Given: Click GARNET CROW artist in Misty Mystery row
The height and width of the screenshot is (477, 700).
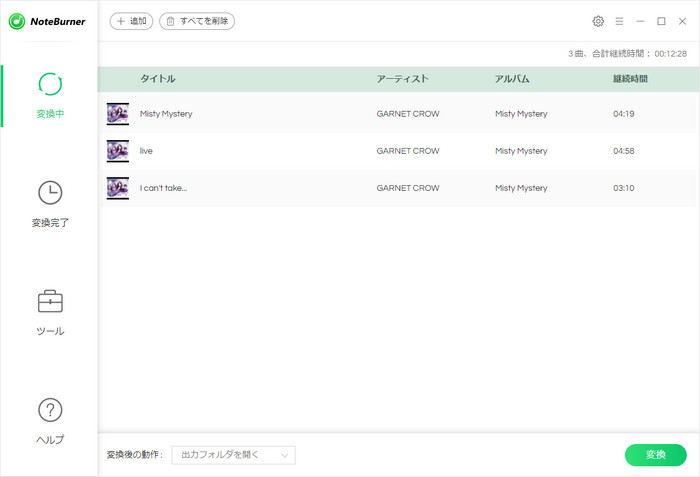Looking at the screenshot, I should coord(408,114).
